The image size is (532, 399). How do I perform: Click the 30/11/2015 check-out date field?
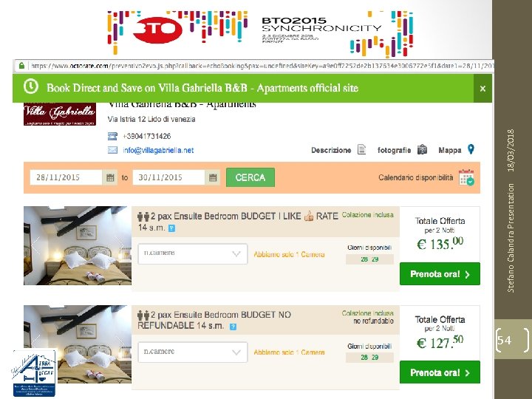pos(168,178)
